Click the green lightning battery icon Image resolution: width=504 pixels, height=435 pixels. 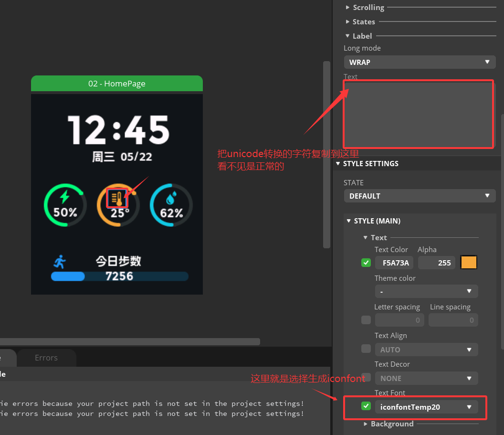(x=64, y=197)
